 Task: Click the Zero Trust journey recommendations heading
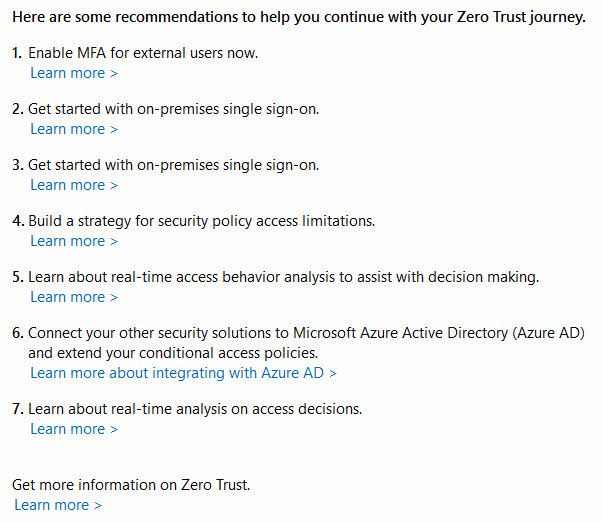[x=299, y=17]
